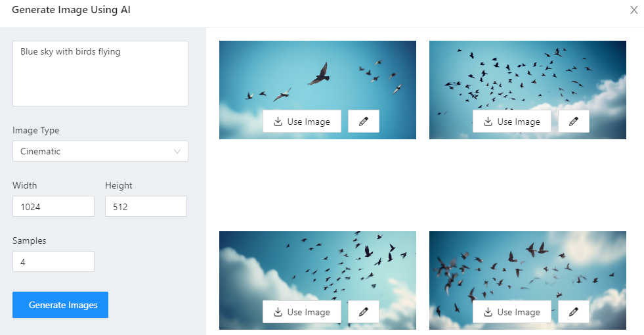Edit the first generated image with pencil icon

[364, 122]
